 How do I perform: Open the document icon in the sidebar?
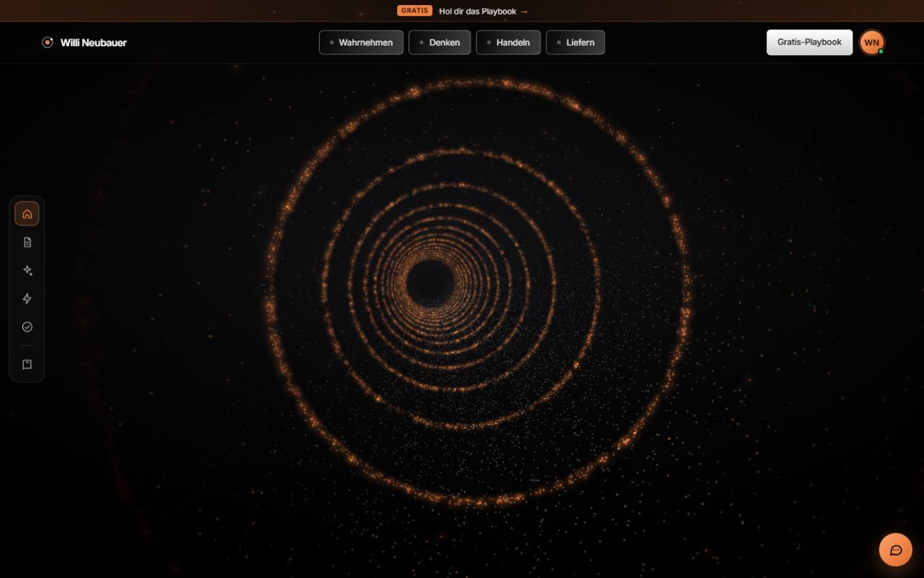27,242
